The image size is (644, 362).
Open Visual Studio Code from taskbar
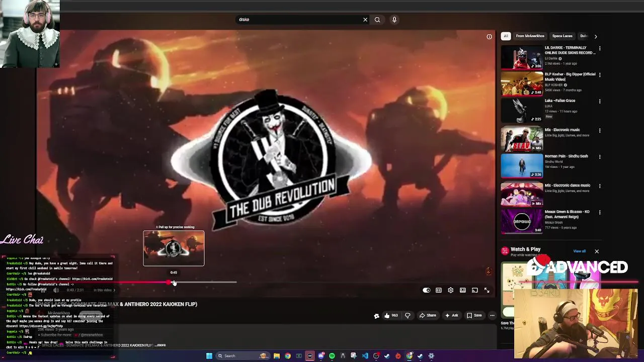(365, 356)
